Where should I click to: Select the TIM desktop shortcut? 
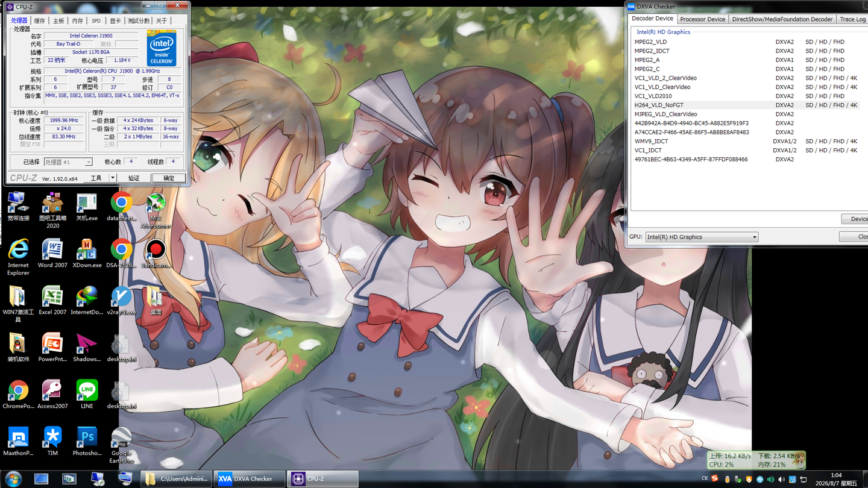[x=52, y=442]
